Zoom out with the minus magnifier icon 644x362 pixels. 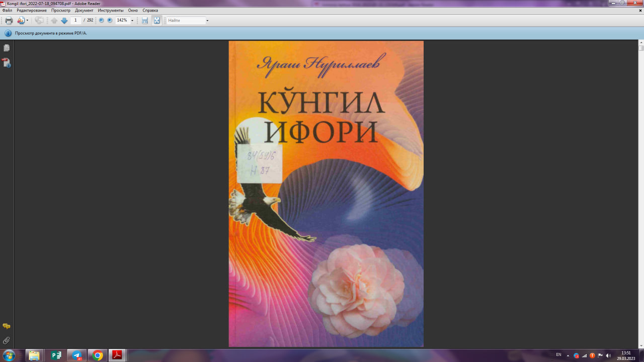pos(101,21)
